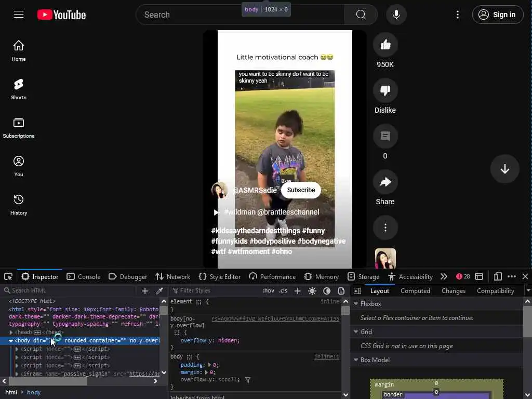Viewport: 532px width, 399px height.
Task: Open Shorts from the sidebar
Action: 19,89
